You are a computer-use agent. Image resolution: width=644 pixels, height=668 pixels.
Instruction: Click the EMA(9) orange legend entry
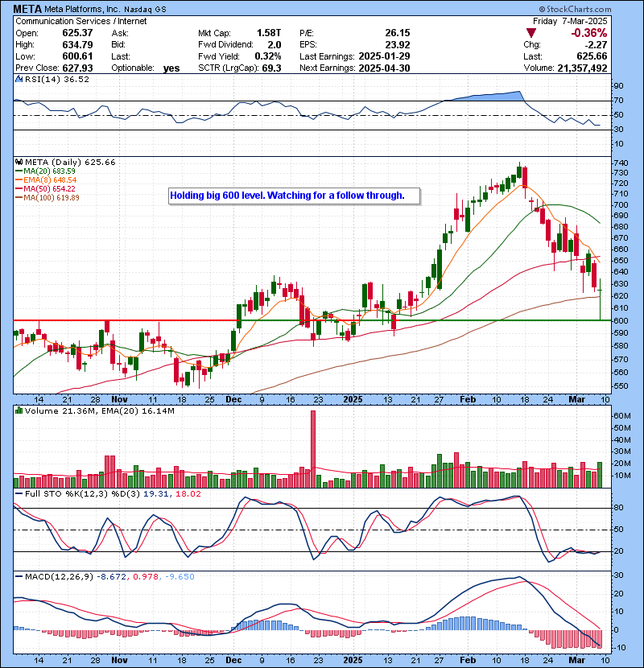[x=48, y=180]
